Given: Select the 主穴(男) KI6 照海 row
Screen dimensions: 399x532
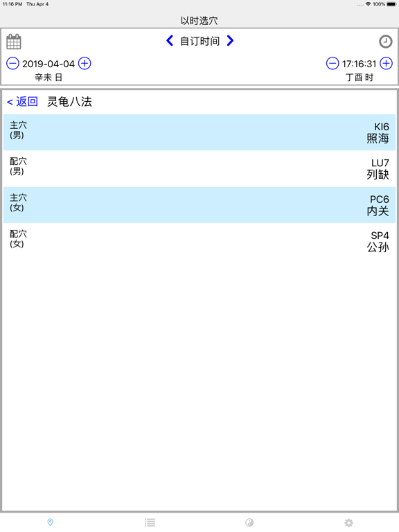Looking at the screenshot, I should coord(199,132).
